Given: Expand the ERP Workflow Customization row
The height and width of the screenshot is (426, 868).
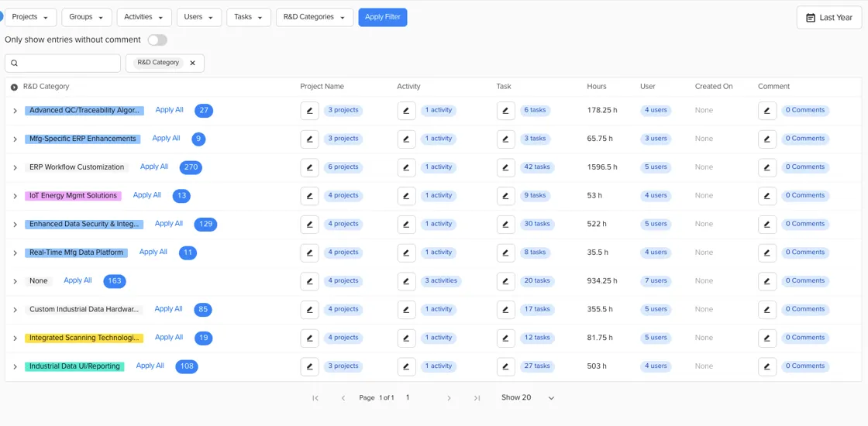Looking at the screenshot, I should (x=15, y=167).
